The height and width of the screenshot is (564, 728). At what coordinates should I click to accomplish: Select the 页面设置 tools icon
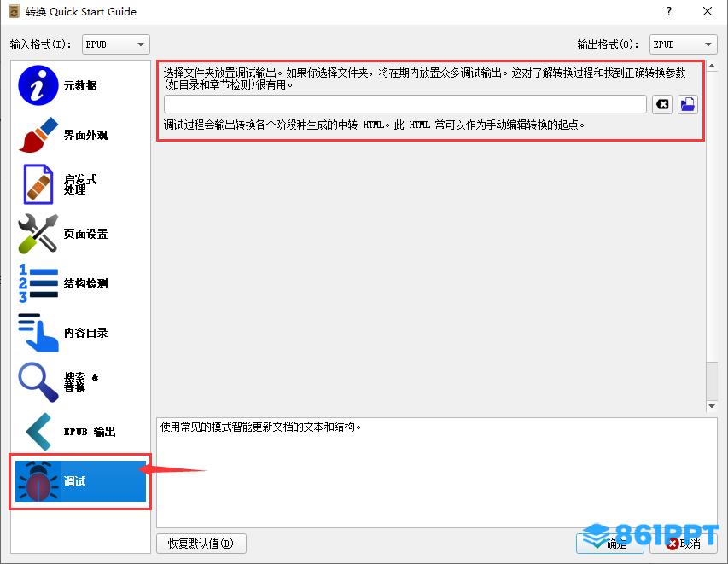pyautogui.click(x=38, y=234)
